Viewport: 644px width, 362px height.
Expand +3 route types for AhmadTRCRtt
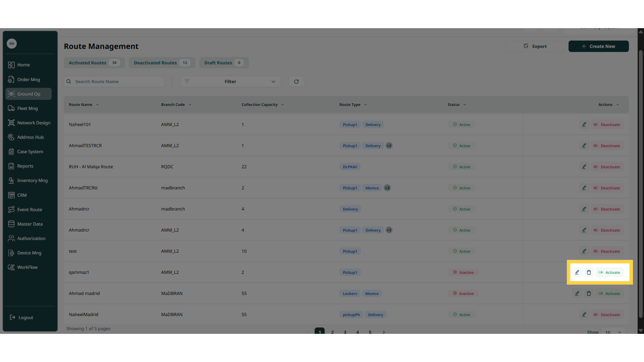tap(387, 188)
